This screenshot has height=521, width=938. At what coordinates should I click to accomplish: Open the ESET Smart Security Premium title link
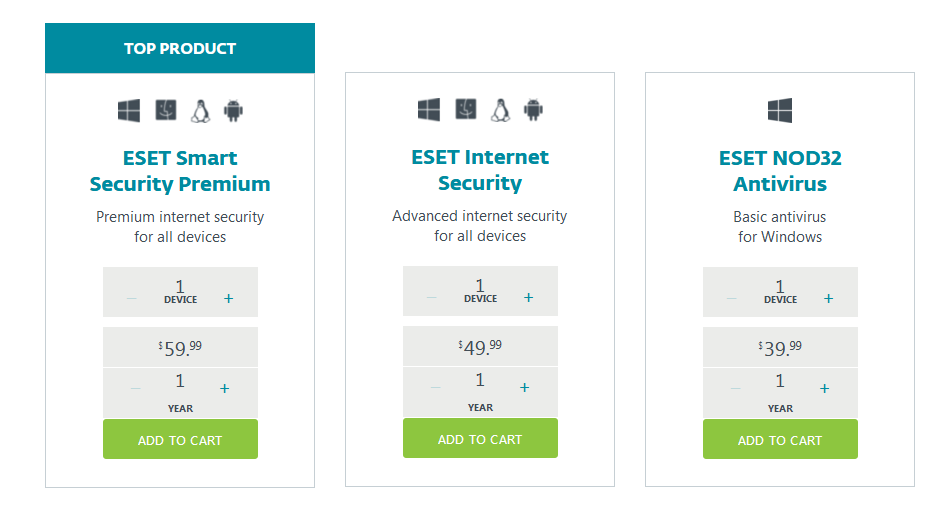coord(180,171)
